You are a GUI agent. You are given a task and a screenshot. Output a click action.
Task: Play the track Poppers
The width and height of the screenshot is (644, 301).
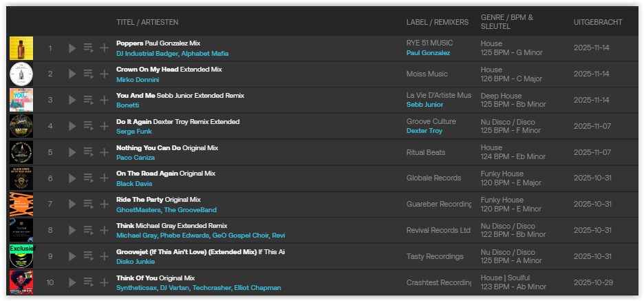click(73, 48)
